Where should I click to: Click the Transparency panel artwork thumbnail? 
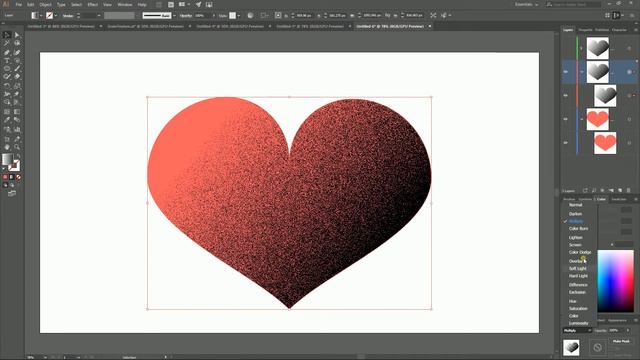pyautogui.click(x=571, y=347)
